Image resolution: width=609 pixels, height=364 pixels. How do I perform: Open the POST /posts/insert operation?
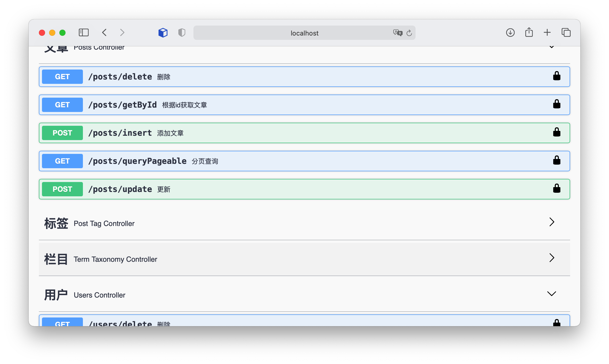tap(304, 133)
